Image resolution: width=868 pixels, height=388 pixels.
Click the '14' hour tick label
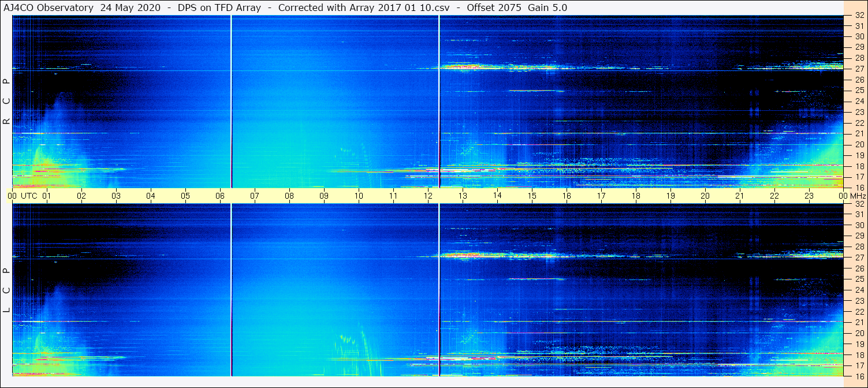(x=497, y=195)
